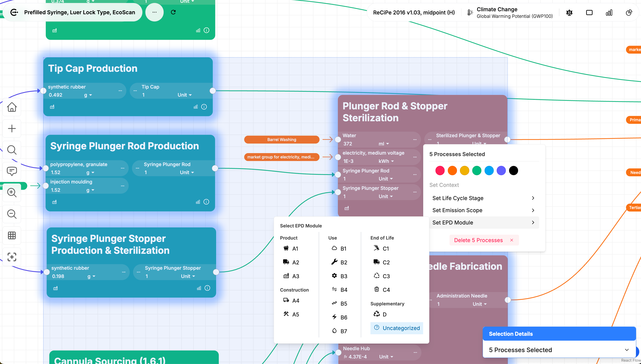Click the home icon in left sidebar
The width and height of the screenshot is (641, 364).
(12, 107)
